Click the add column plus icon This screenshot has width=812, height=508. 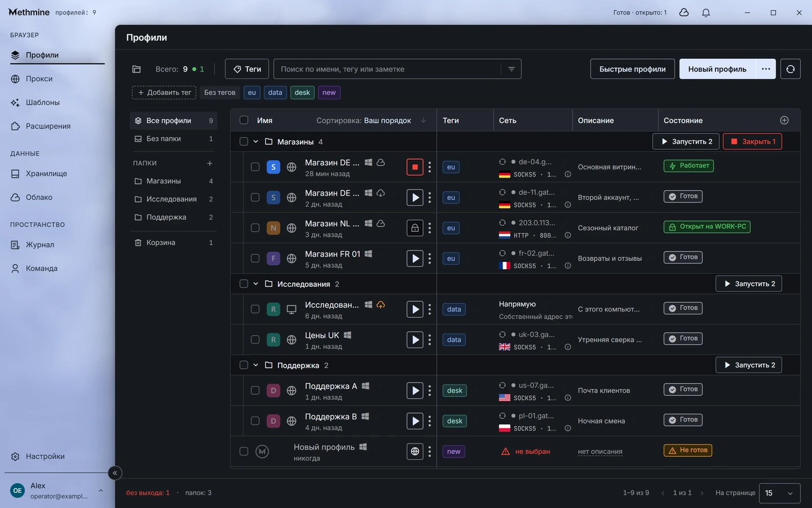[784, 120]
